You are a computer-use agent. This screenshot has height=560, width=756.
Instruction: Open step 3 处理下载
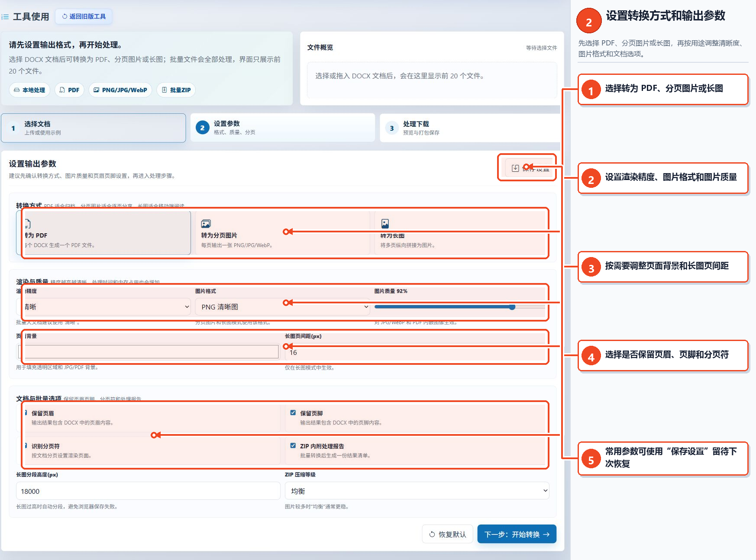[470, 128]
